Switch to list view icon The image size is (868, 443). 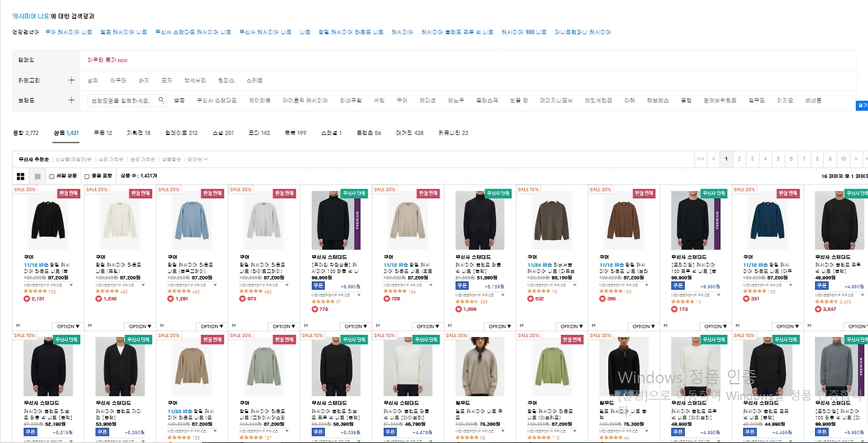tap(37, 176)
